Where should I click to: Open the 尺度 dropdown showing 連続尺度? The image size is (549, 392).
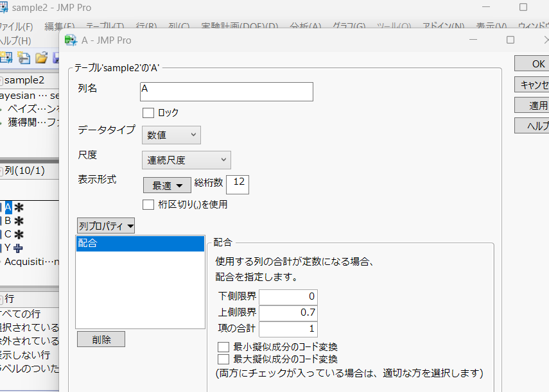tap(186, 160)
